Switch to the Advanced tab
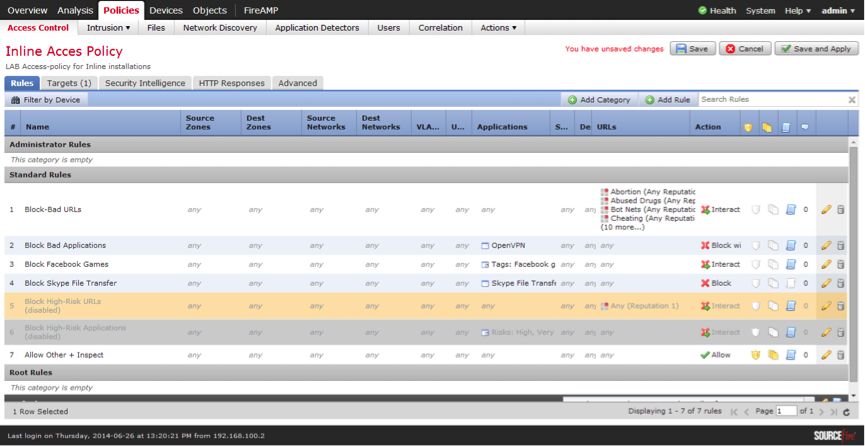The image size is (865, 446). pyautogui.click(x=297, y=83)
